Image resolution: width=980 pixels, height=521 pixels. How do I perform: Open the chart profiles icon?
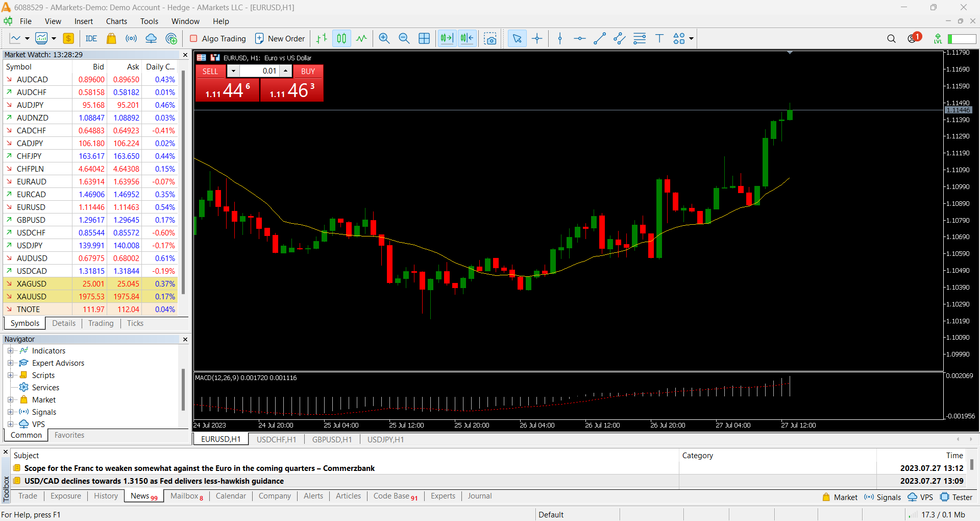pos(42,38)
